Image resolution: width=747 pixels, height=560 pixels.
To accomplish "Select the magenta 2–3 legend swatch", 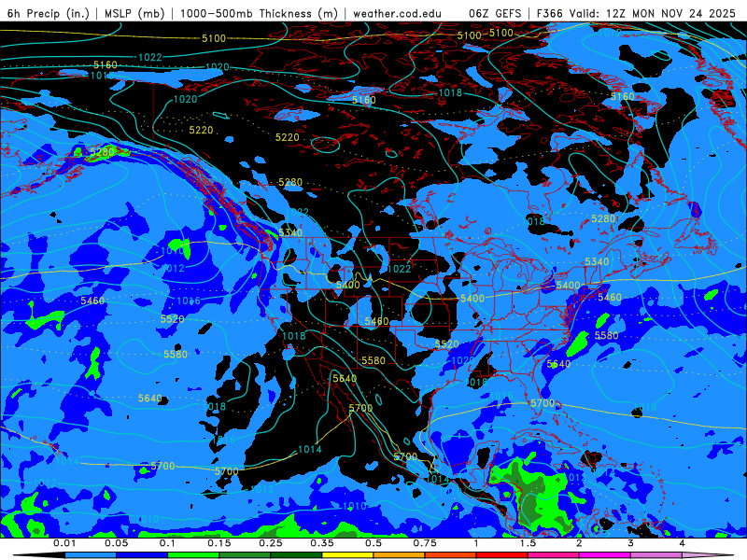I will [x=605, y=555].
